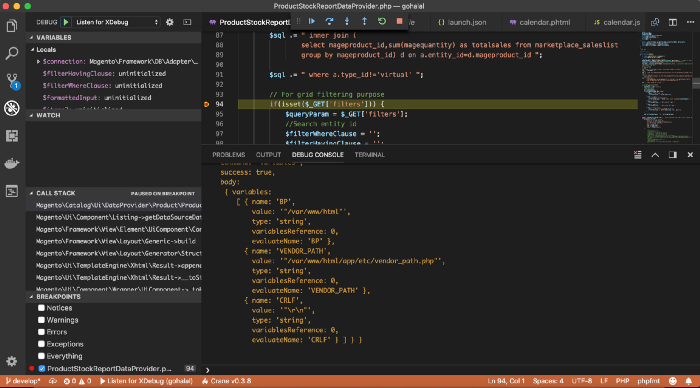The height and width of the screenshot is (388, 700).
Task: Open launch.json via debug gear icon
Action: (x=170, y=22)
